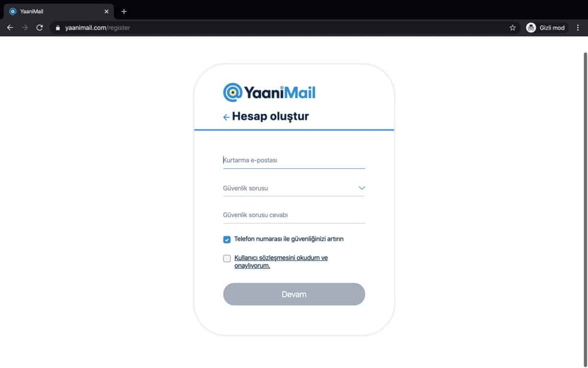Open the Güvenlik sorusu selection field
The image size is (588, 368).
(294, 188)
